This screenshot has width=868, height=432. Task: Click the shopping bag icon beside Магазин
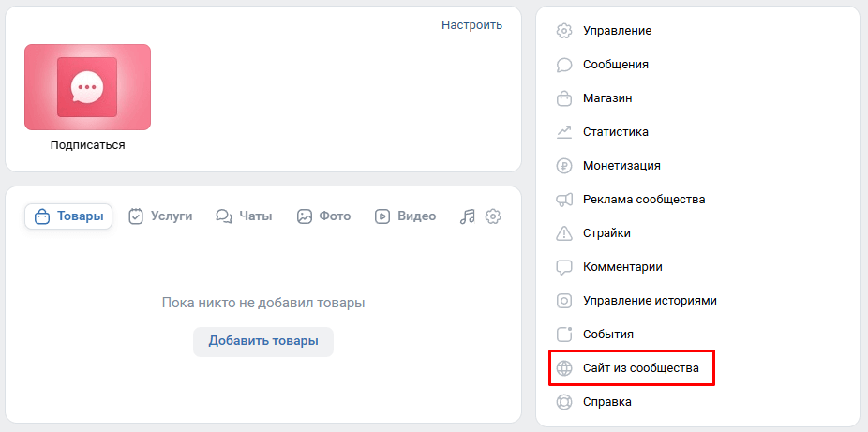[563, 98]
